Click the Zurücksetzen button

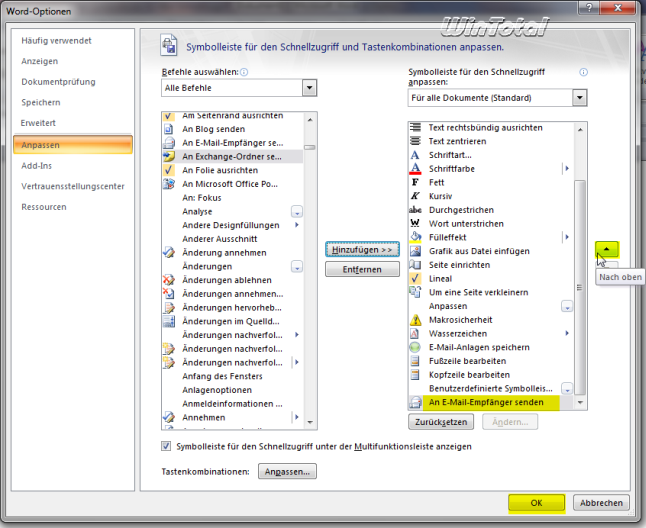441,422
